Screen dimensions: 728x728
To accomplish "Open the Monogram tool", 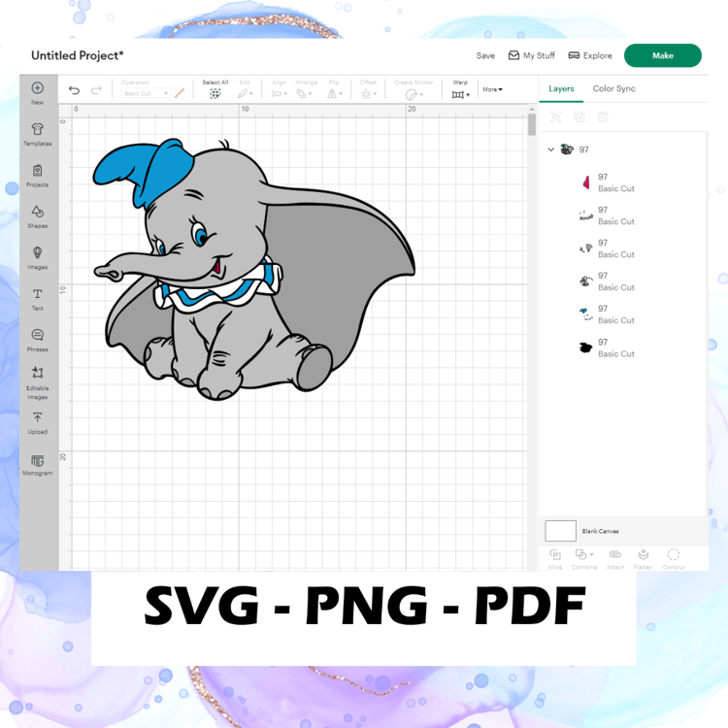I will coord(38,465).
